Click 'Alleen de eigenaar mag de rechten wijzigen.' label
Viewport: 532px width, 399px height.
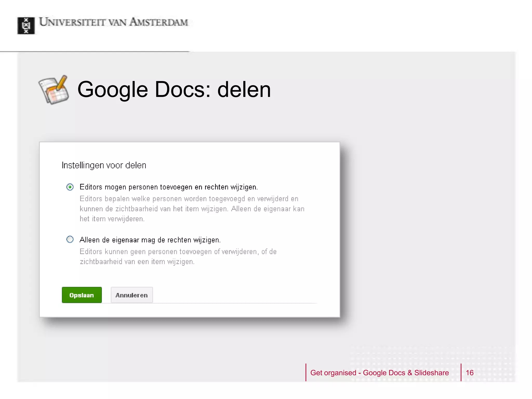(150, 240)
